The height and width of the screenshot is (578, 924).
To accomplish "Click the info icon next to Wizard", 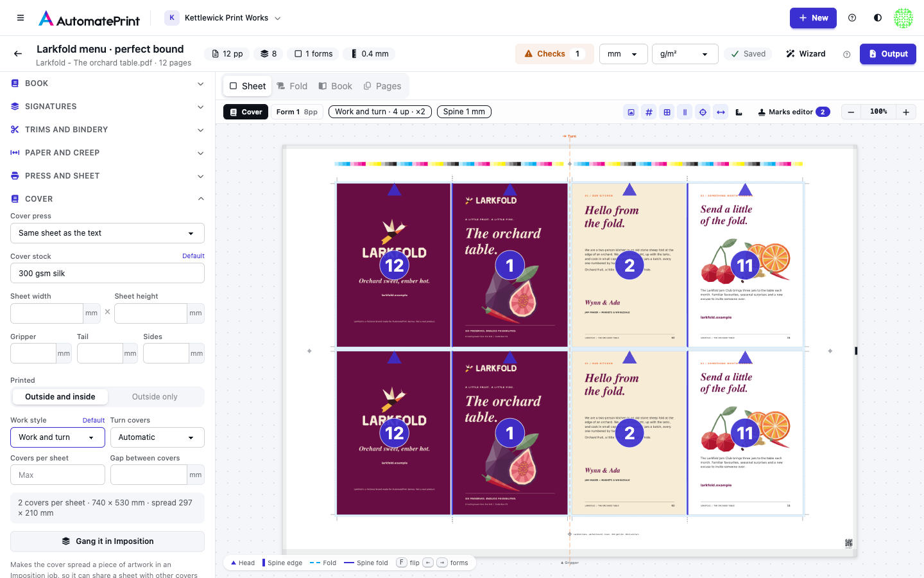I will click(846, 55).
